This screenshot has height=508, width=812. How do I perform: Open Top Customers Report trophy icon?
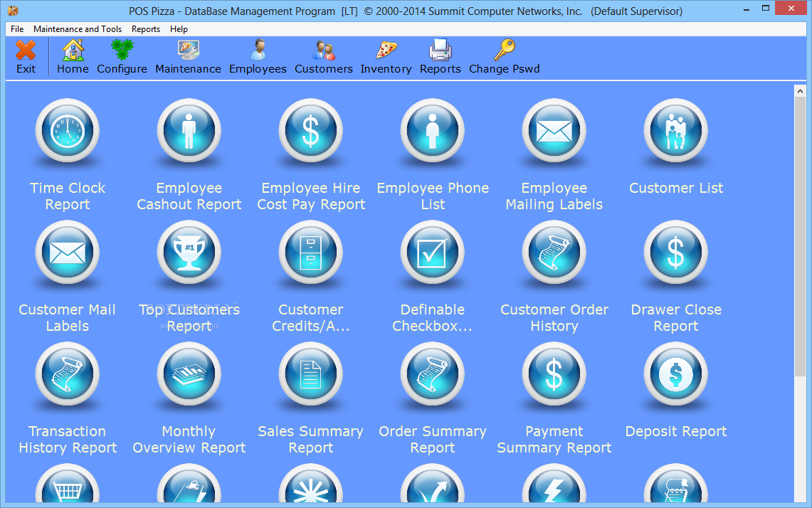click(189, 253)
